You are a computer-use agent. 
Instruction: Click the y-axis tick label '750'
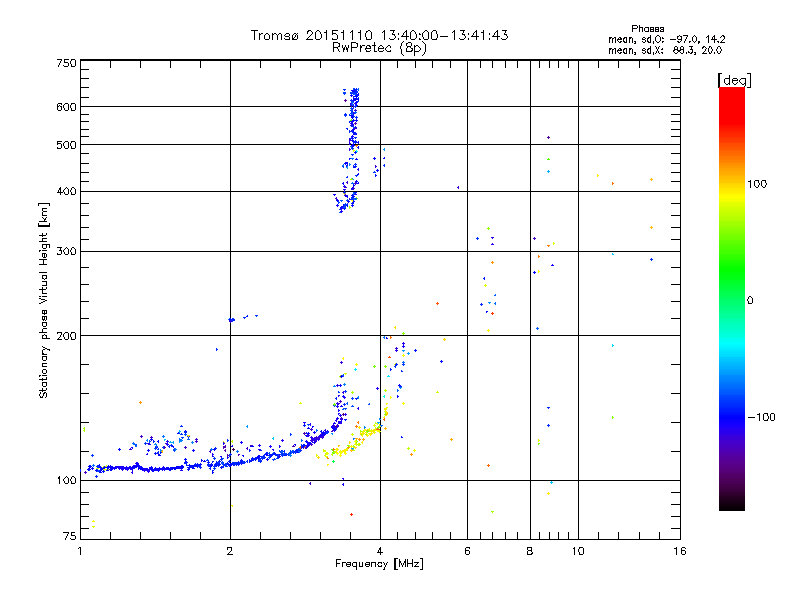click(66, 63)
